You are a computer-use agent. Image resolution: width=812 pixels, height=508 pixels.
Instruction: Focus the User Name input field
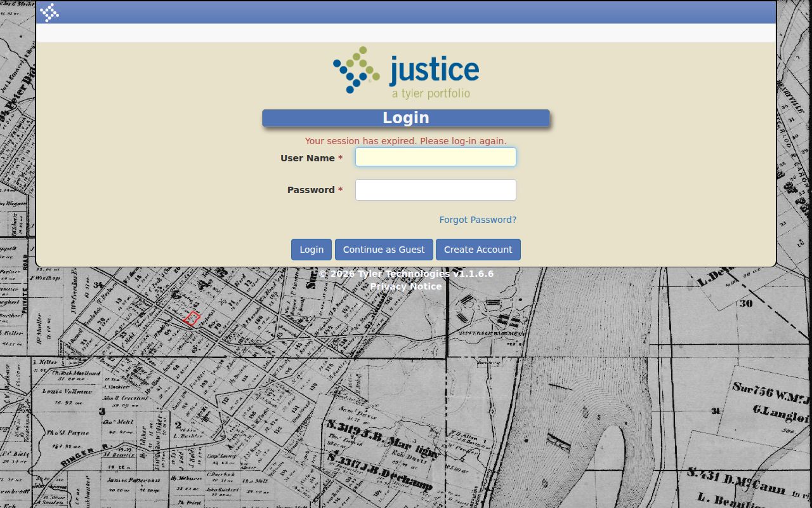(436, 157)
